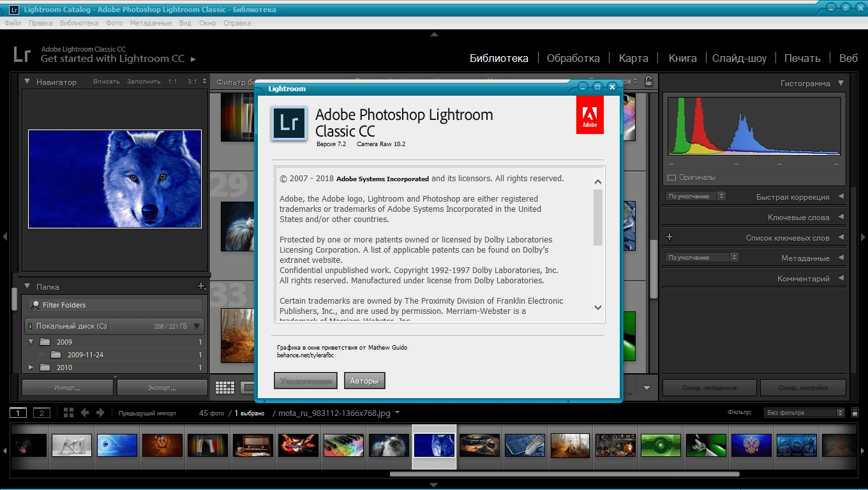The height and width of the screenshot is (490, 868).
Task: Switch to the Печать module
Action: [x=802, y=58]
